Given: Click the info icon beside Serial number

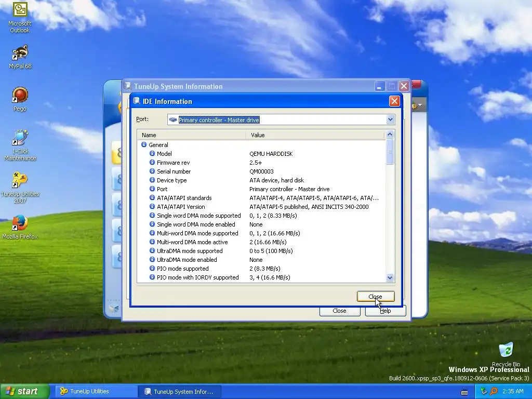Looking at the screenshot, I should [152, 171].
